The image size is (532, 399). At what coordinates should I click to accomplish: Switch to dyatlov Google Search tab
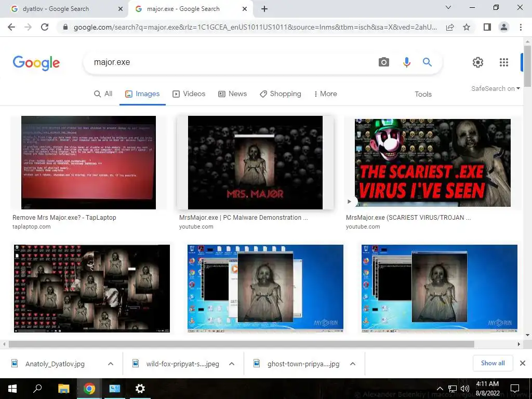[x=64, y=9]
